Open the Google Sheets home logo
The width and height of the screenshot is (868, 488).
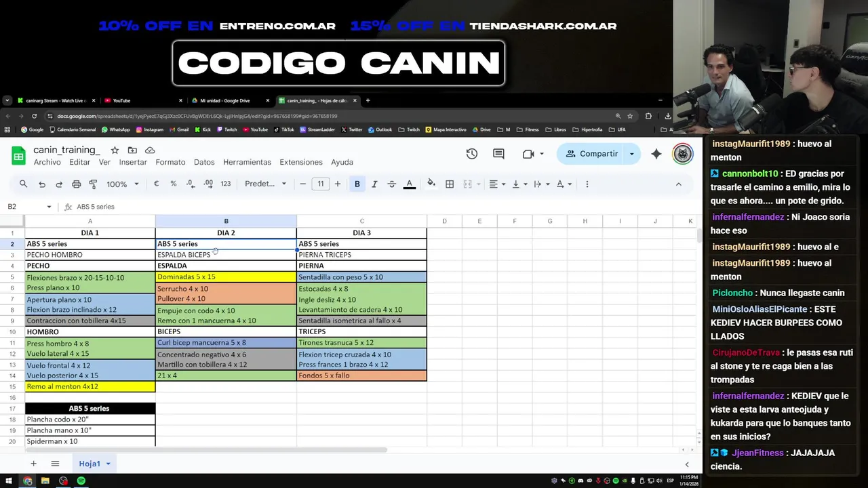click(18, 155)
